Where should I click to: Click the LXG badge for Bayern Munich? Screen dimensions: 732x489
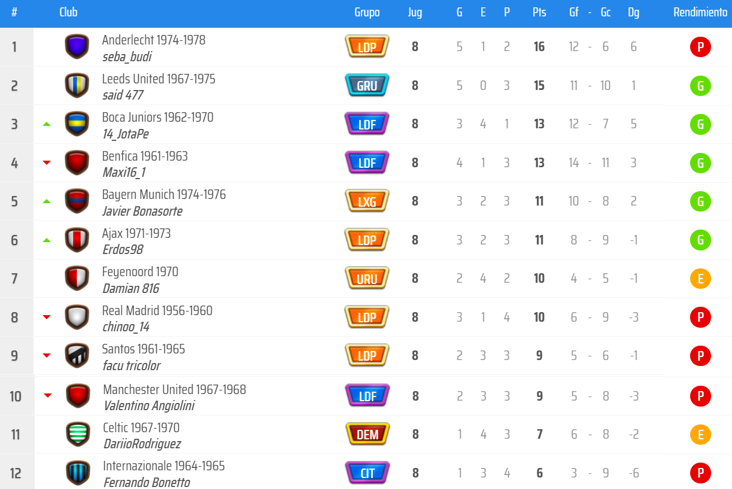367,201
